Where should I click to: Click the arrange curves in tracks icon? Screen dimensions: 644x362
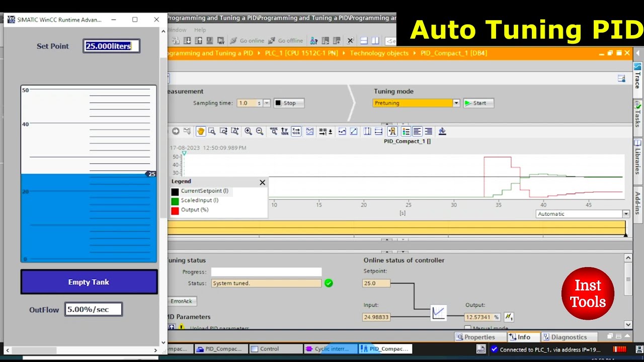(309, 131)
